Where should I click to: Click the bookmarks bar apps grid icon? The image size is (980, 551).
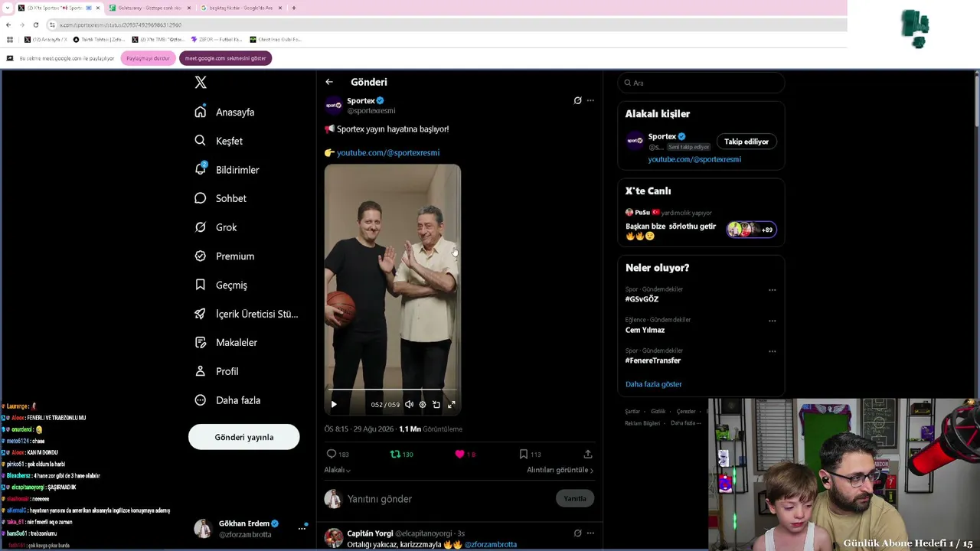click(9, 39)
